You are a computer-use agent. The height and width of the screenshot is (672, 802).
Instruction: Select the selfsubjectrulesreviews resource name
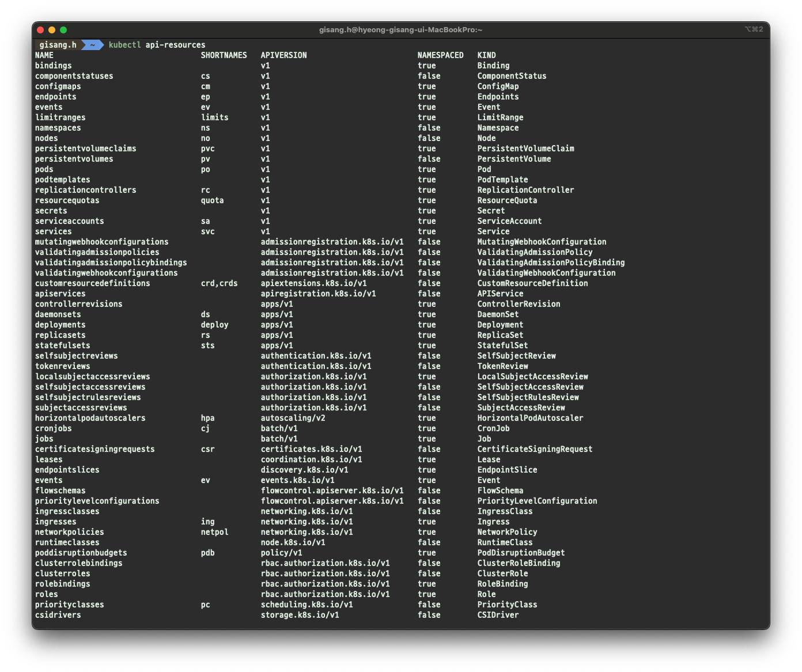(x=88, y=397)
